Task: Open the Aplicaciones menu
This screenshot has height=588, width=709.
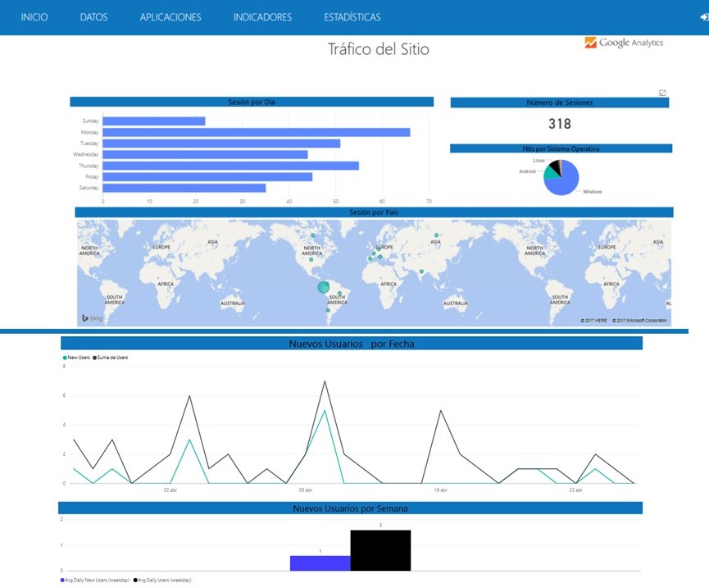Action: [170, 17]
